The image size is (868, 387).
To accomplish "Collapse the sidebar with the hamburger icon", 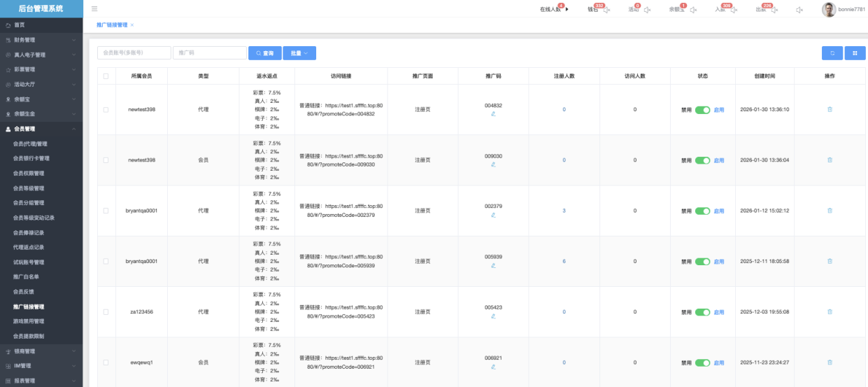I will click(94, 9).
